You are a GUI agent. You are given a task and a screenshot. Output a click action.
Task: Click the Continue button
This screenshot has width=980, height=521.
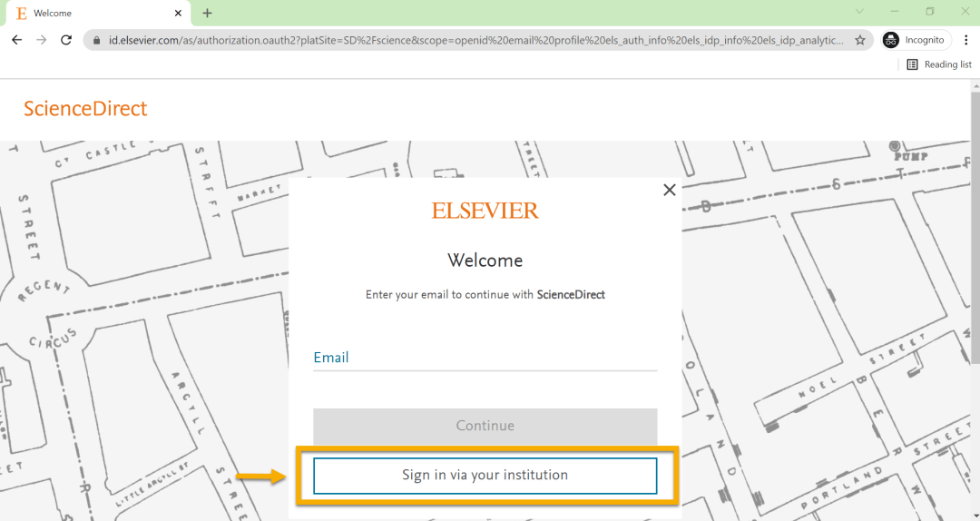pos(485,426)
